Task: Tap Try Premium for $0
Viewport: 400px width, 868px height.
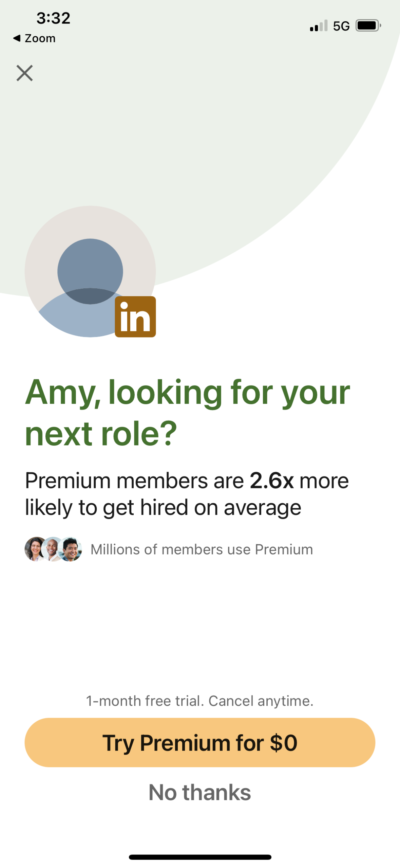Action: pos(200,742)
